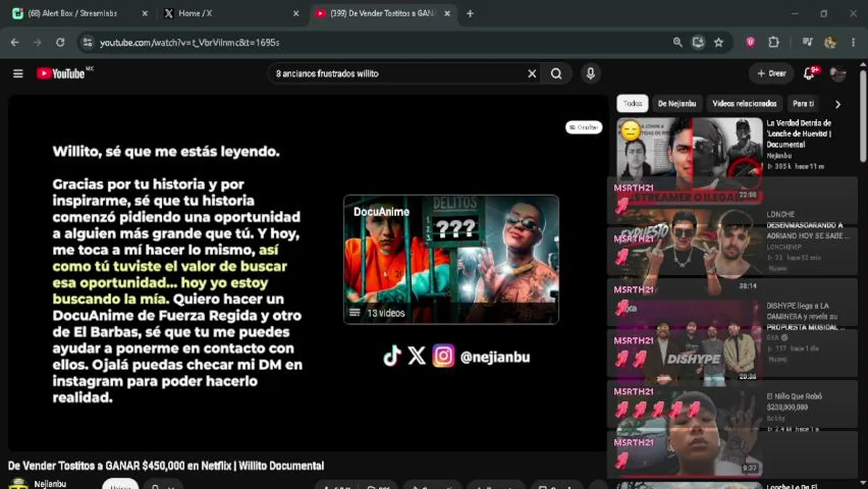This screenshot has height=489, width=868.
Task: Open the Chrome profile avatar
Action: [830, 42]
